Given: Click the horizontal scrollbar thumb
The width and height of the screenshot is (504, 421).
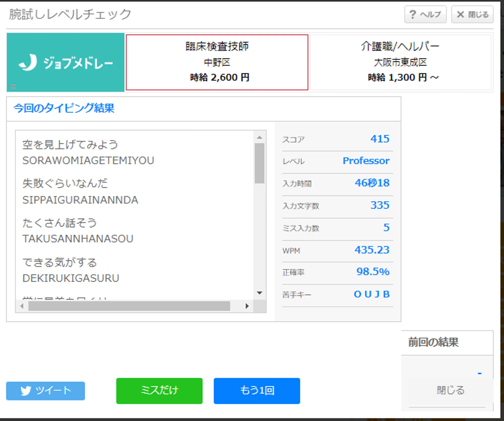Looking at the screenshot, I should pyautogui.click(x=129, y=306).
